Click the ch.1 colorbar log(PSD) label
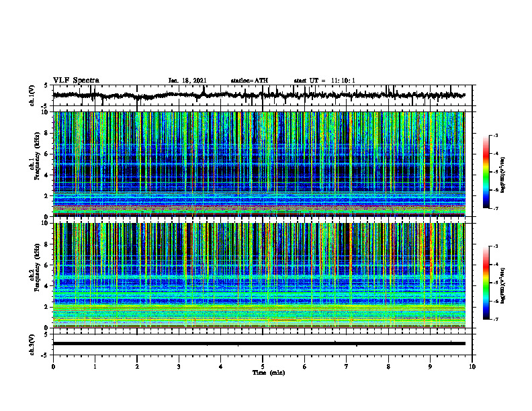 click(x=504, y=175)
